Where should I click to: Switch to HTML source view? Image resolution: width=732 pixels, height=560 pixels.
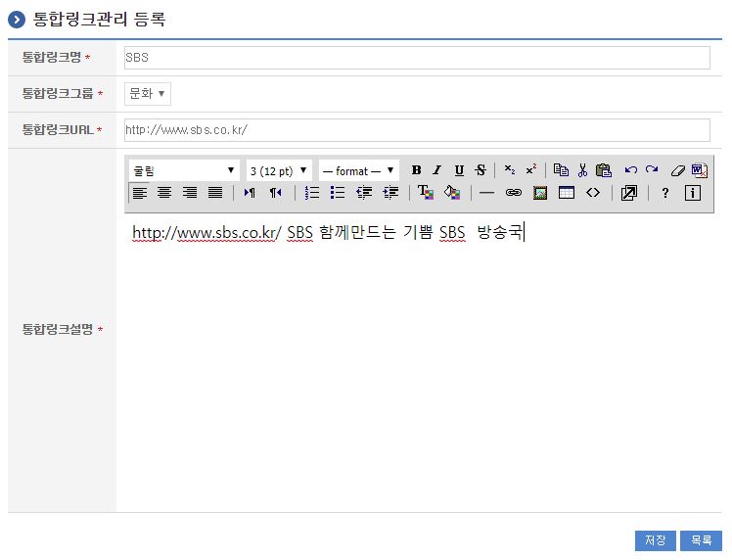(593, 193)
